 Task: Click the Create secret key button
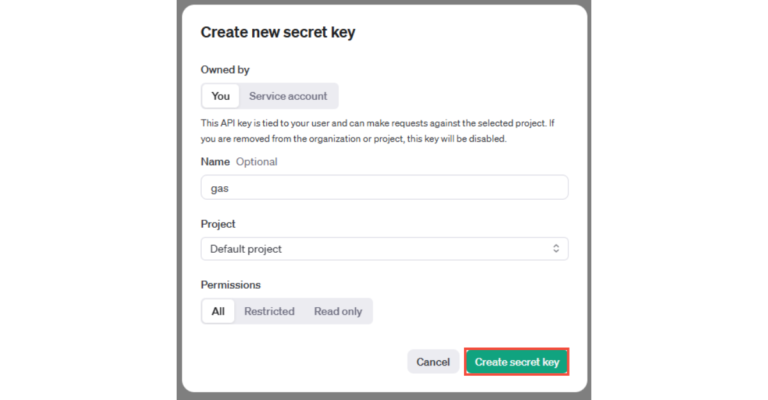pyautogui.click(x=517, y=362)
